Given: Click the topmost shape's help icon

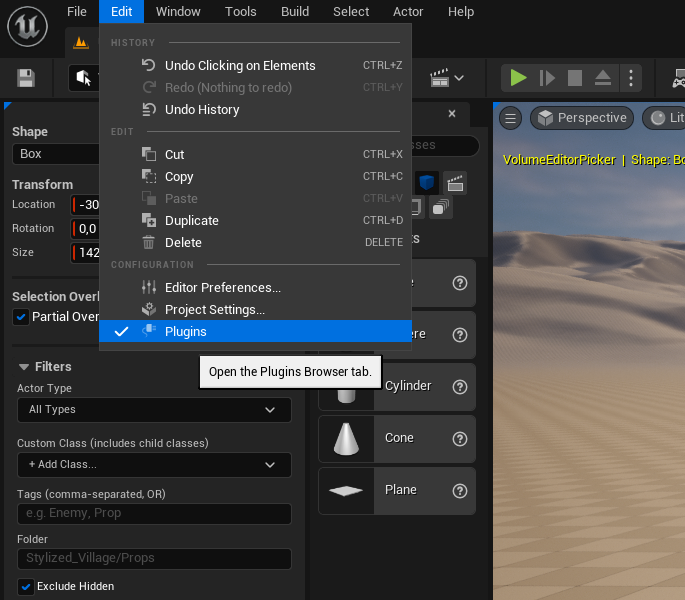Looking at the screenshot, I should coord(460,283).
